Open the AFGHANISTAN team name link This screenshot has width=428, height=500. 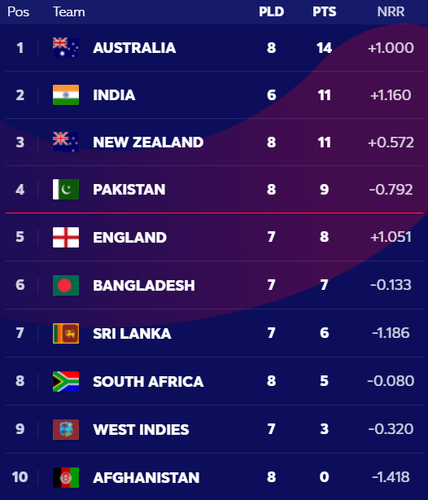click(146, 478)
